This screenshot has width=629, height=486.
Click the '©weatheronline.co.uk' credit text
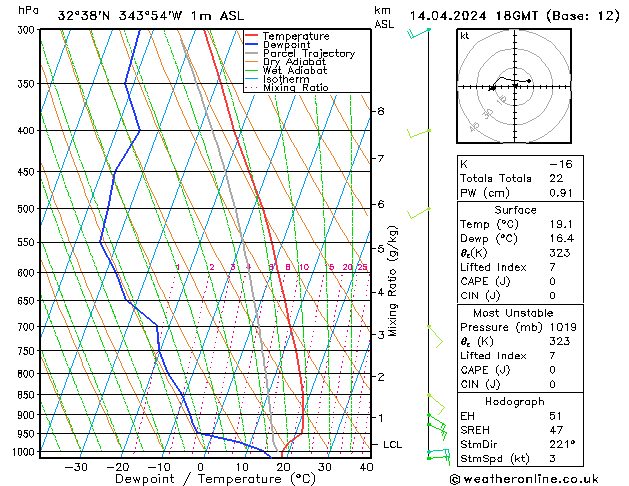point(524,479)
